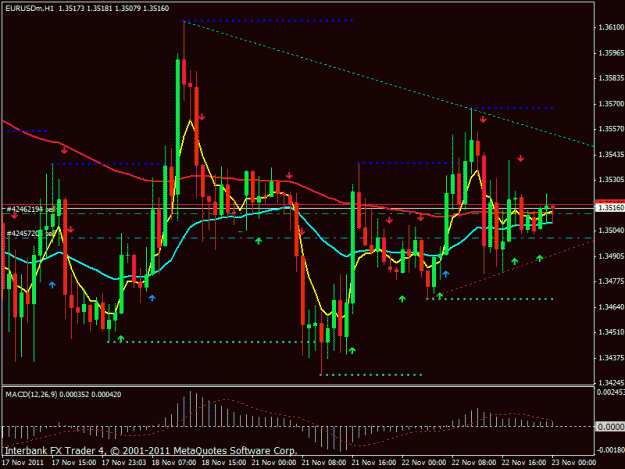Click the 17 Nov 2011 time label
This screenshot has width=625, height=469.
click(x=23, y=463)
